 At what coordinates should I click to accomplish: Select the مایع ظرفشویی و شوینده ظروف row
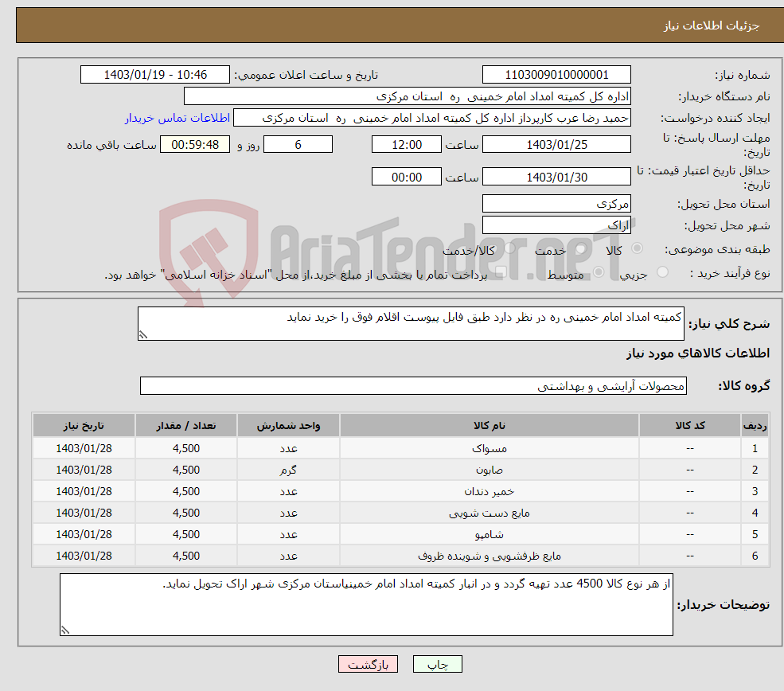click(401, 556)
